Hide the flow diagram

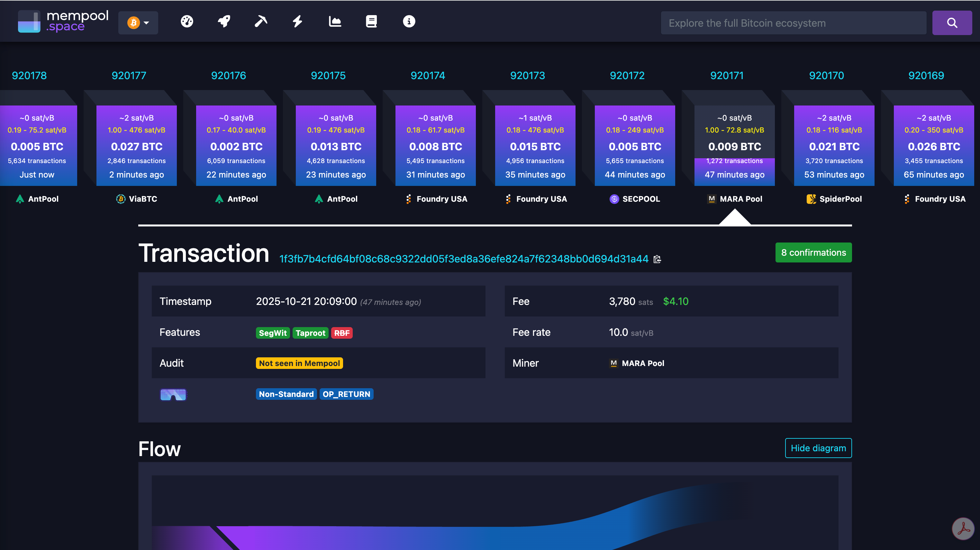click(x=818, y=448)
